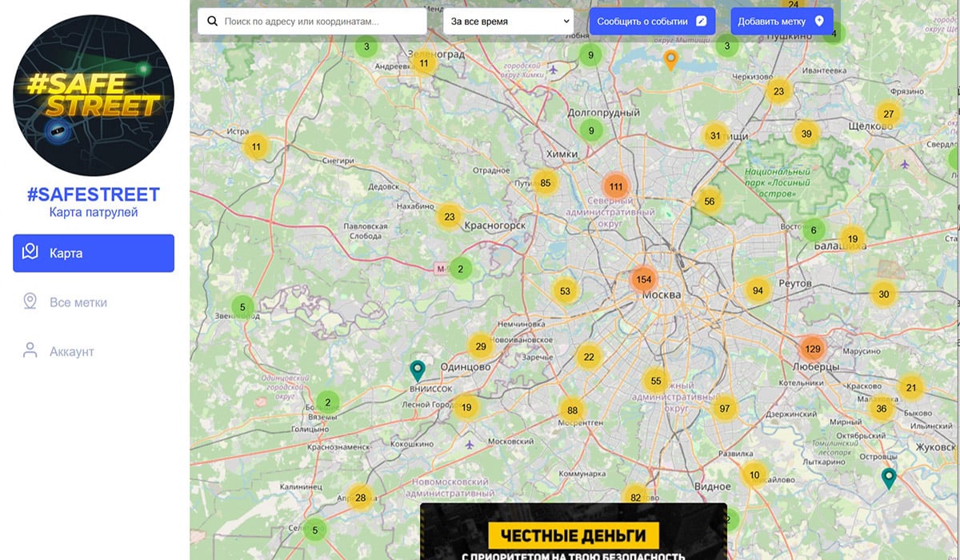Click the Добавить метку button
Viewport: 960px width, 560px height.
point(781,22)
